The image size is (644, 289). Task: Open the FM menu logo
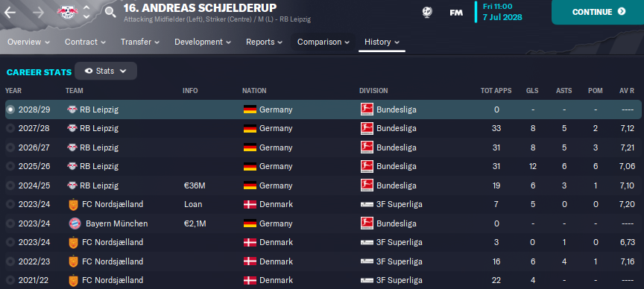tap(456, 13)
